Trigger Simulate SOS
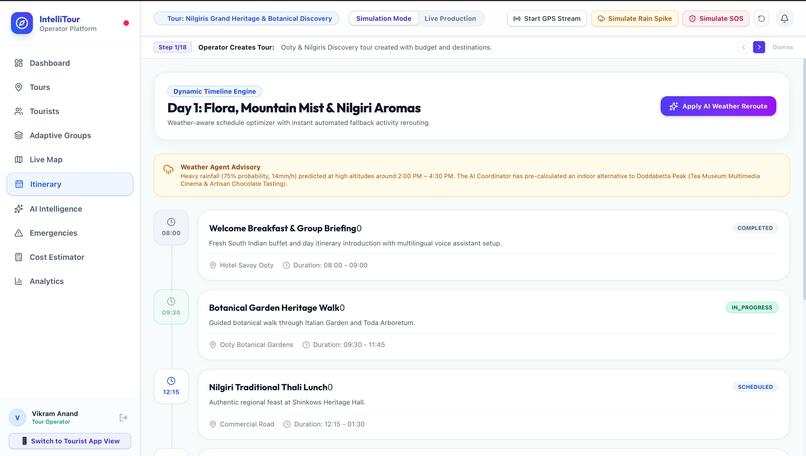Screen dimensions: 806x456 (716, 19)
